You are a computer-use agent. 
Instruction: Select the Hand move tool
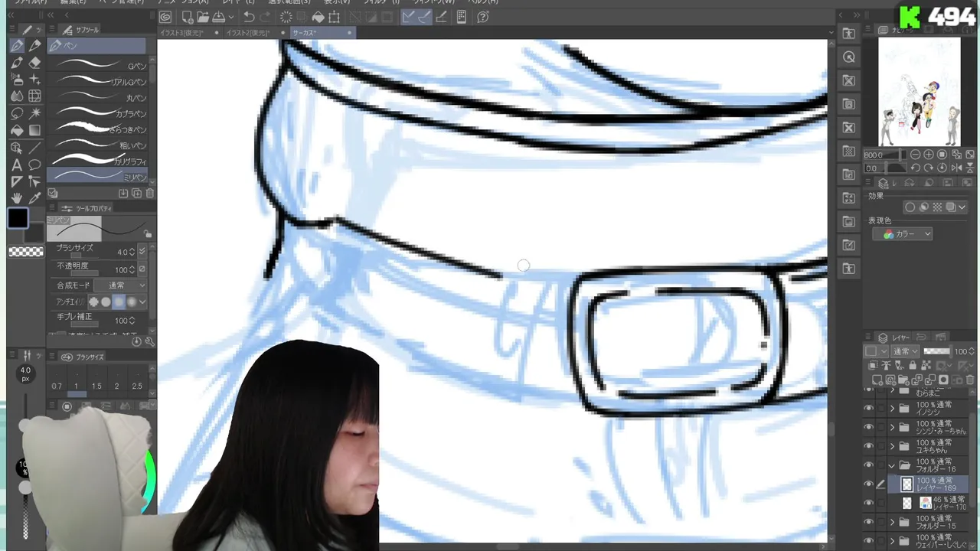click(17, 198)
